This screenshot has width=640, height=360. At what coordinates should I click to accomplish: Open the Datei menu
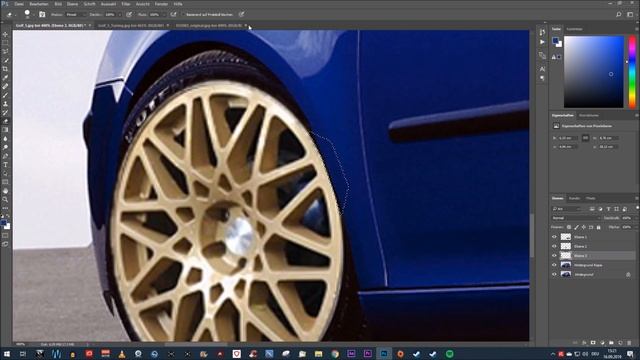19,4
